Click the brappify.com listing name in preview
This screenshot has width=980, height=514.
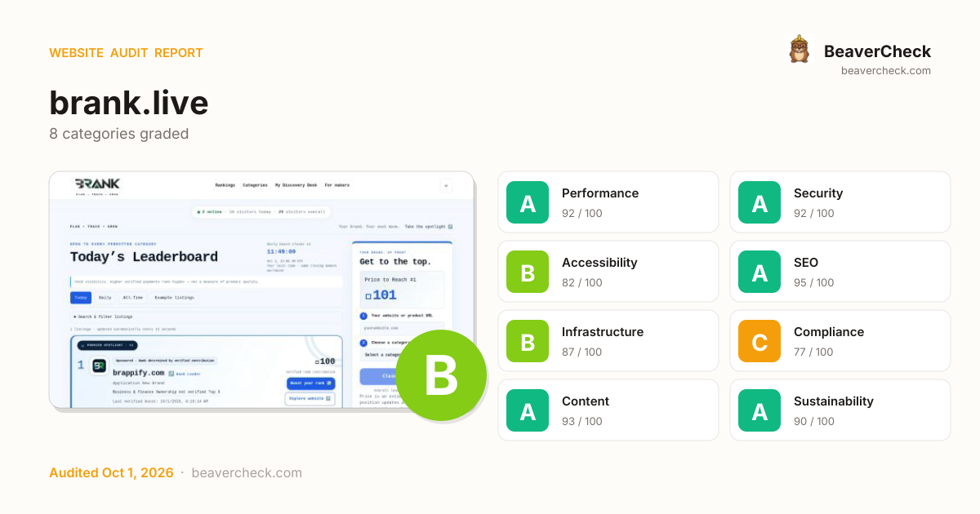pos(139,373)
